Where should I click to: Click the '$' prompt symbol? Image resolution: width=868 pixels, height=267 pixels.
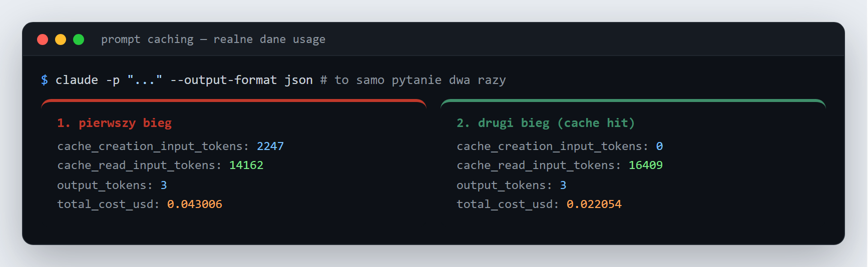(45, 80)
